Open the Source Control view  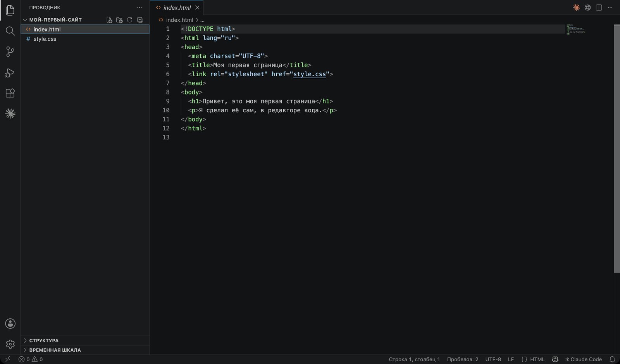(10, 52)
